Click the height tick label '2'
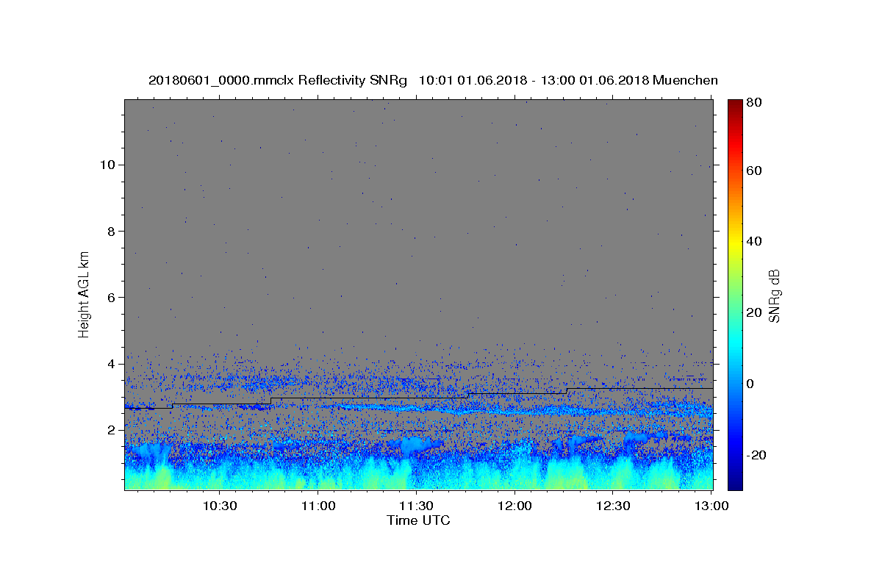The width and height of the screenshot is (882, 588). (x=112, y=430)
